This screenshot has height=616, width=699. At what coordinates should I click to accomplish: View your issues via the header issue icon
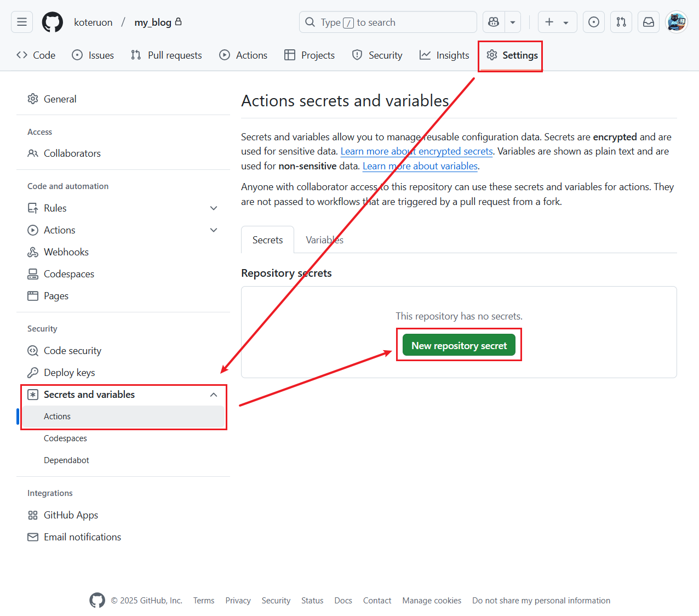[593, 22]
